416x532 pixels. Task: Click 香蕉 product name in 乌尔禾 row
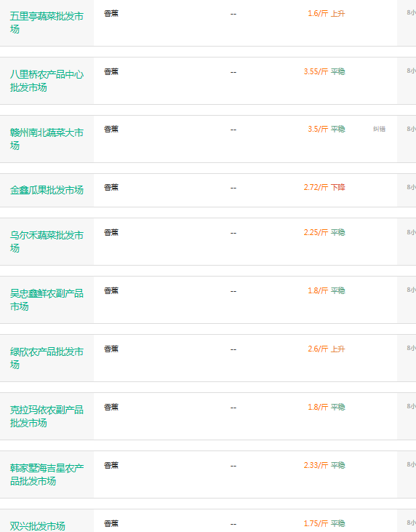point(111,232)
